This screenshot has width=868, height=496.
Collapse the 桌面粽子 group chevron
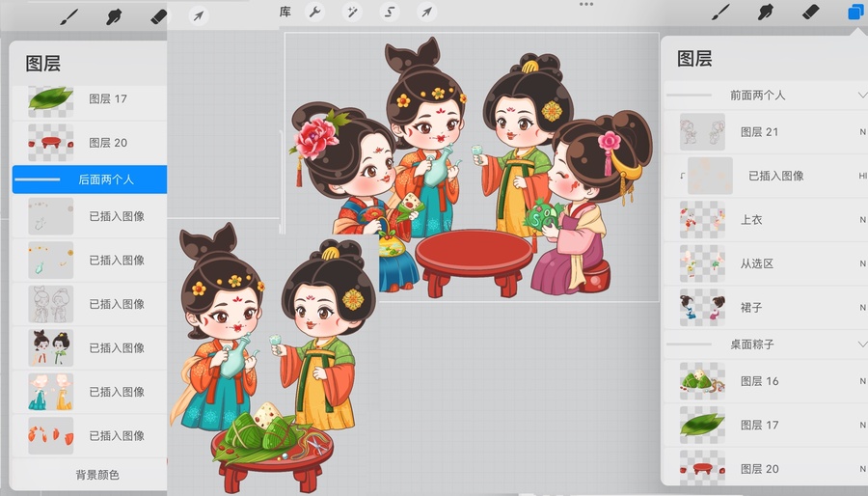tap(861, 344)
